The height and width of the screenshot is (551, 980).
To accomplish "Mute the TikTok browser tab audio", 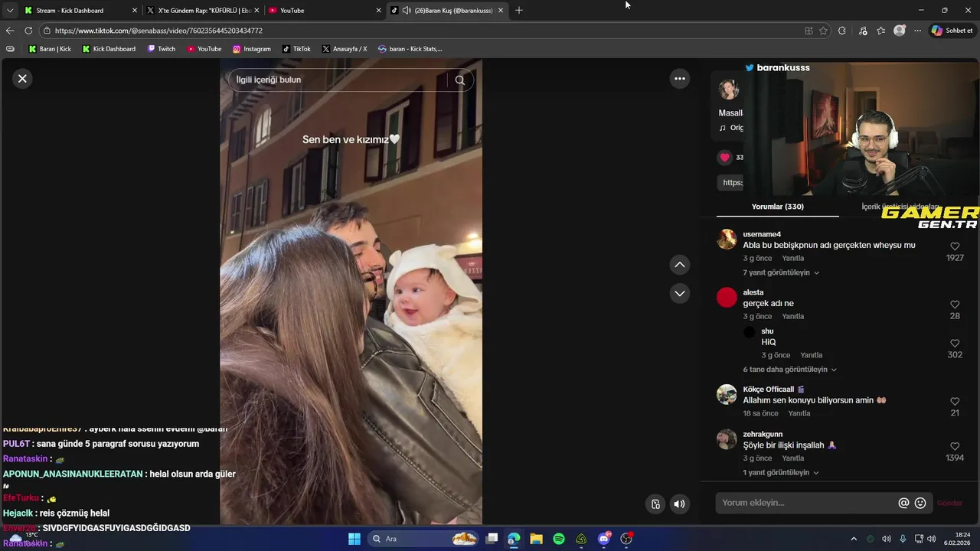I will point(407,10).
